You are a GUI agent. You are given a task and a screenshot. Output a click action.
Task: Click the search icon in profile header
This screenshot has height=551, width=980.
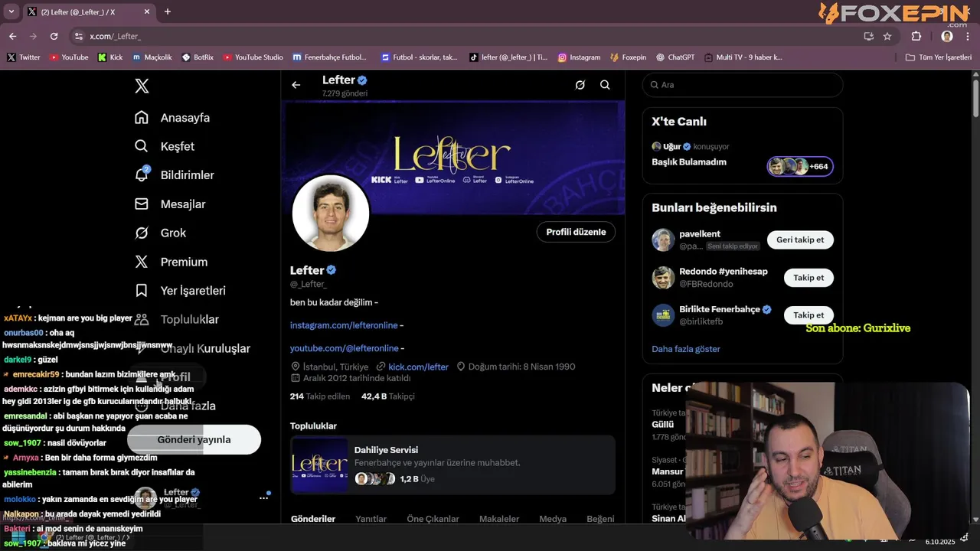coord(605,85)
